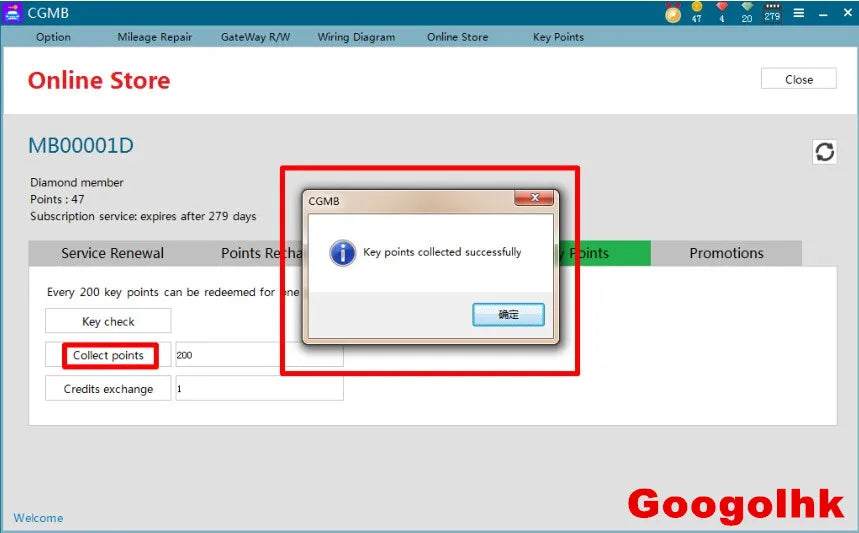Screen dimensions: 859x533
Task: Click the gold coin points icon showing 47
Action: [697, 12]
